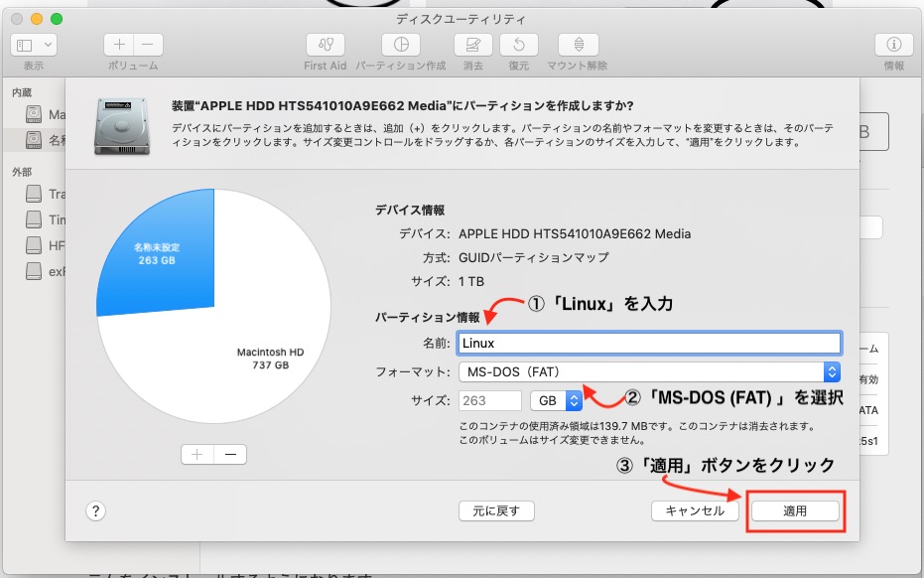Maximize the Disk Utility window with green button
This screenshot has width=924, height=578.
tap(57, 19)
